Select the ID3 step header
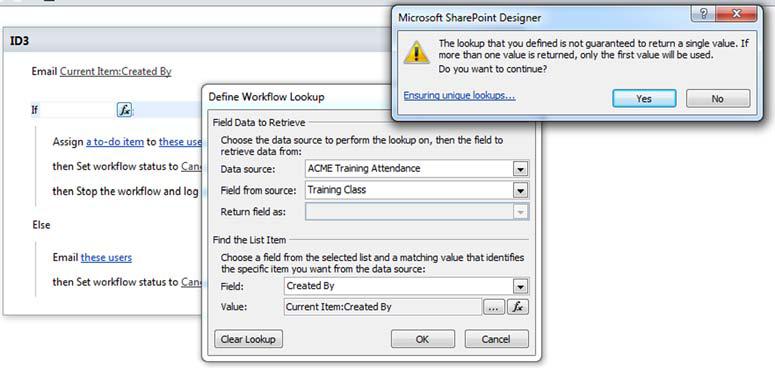Image resolution: width=775 pixels, height=368 pixels. 198,41
